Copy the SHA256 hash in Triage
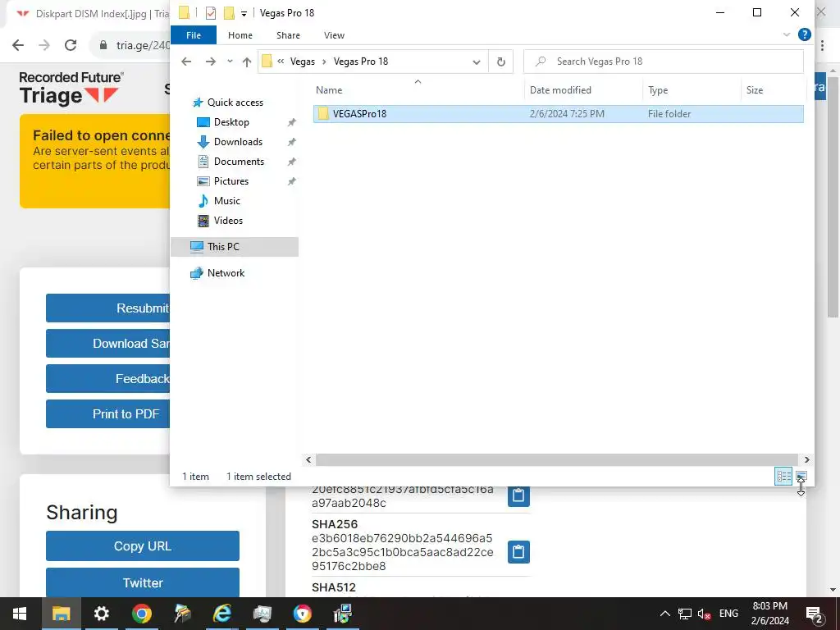 point(518,552)
